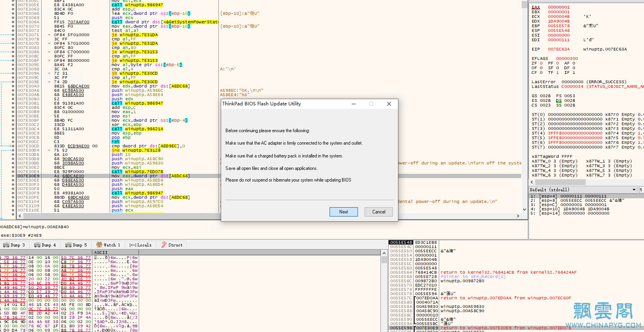The height and width of the screenshot is (332, 644).
Task: Click the TF flag value
Action: (x=557, y=73)
